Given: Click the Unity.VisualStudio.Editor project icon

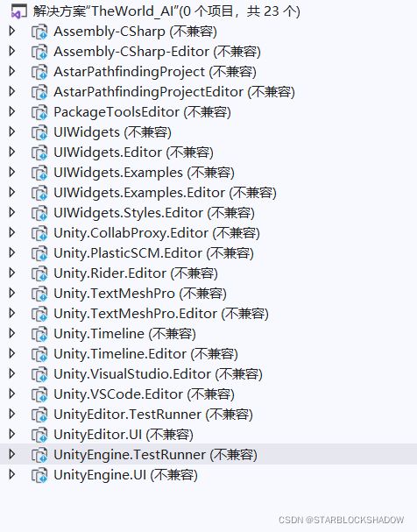Looking at the screenshot, I should 39,374.
